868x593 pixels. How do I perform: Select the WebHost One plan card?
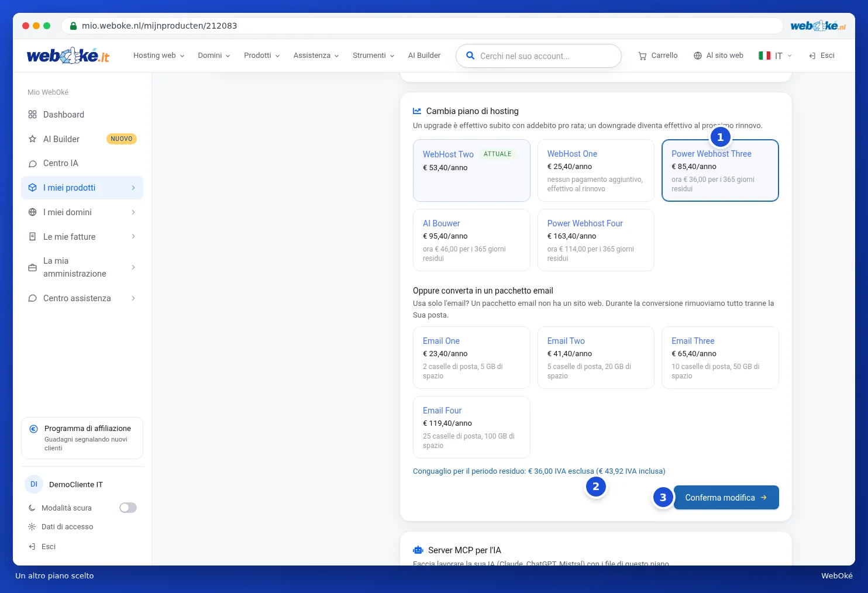[596, 170]
